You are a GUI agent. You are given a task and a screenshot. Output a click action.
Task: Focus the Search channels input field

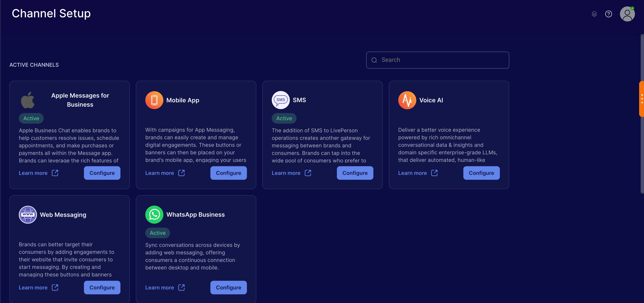[438, 60]
